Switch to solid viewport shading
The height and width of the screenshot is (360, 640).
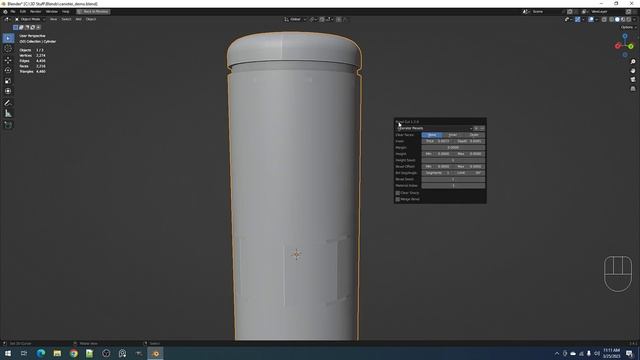[617, 19]
